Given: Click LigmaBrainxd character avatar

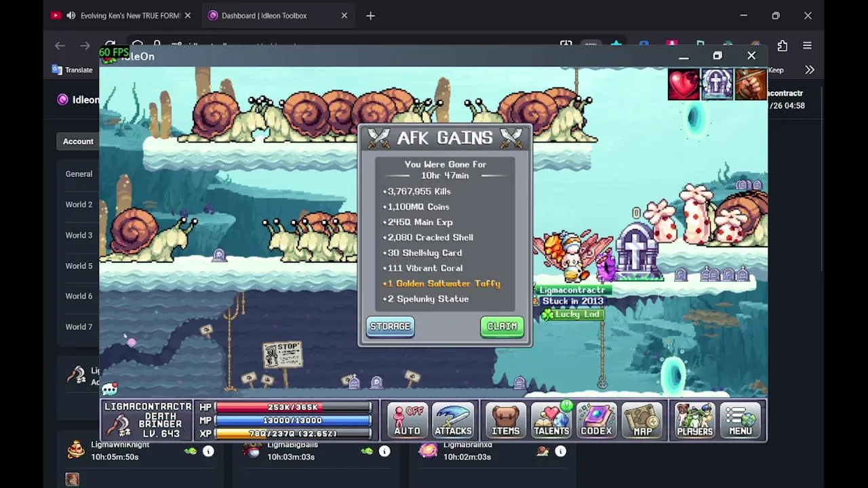Looking at the screenshot, I should [x=428, y=450].
